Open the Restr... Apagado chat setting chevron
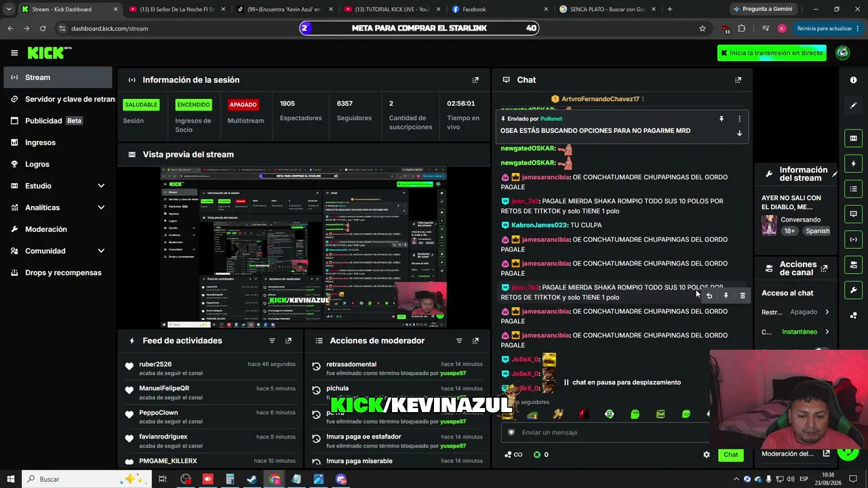 [827, 312]
